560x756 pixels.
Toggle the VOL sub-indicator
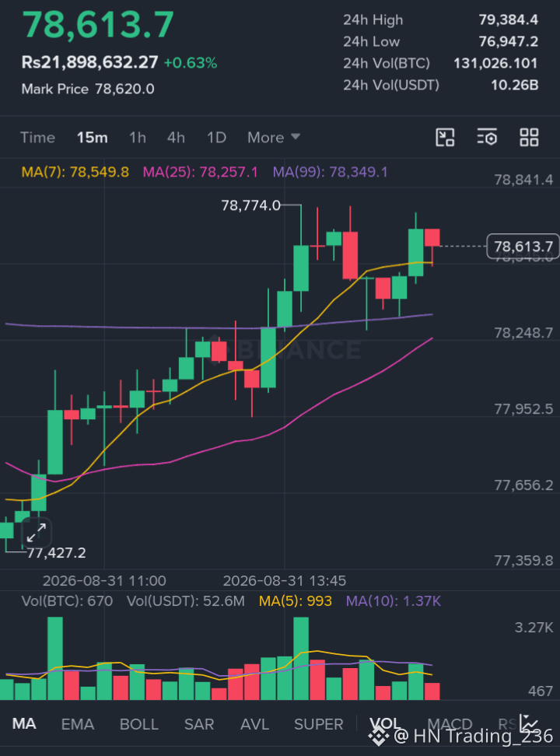(x=385, y=723)
